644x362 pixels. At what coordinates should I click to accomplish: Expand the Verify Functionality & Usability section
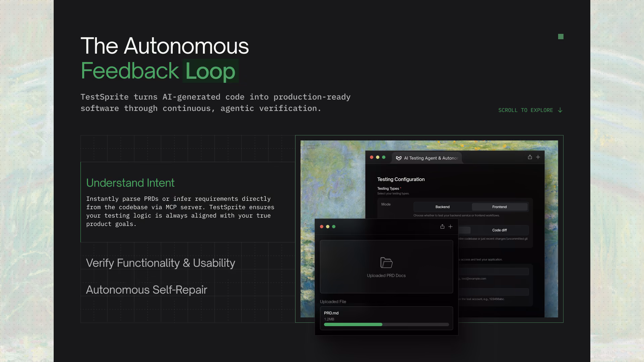tap(161, 263)
